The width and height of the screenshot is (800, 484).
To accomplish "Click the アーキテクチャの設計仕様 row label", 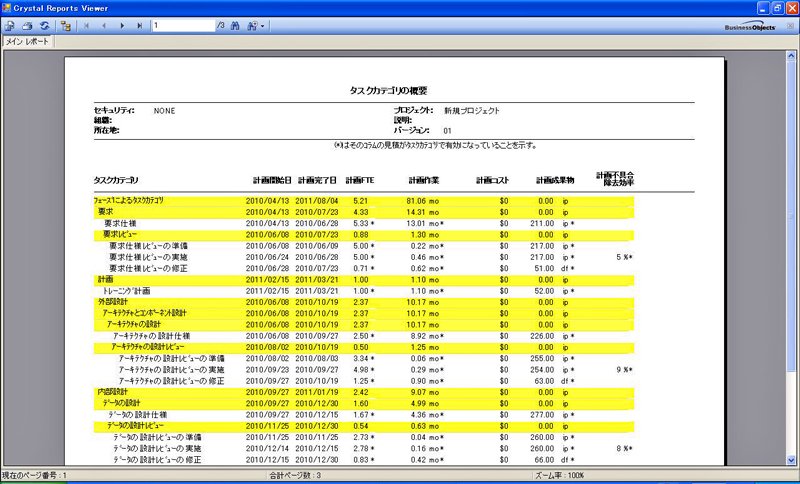I will [x=152, y=336].
